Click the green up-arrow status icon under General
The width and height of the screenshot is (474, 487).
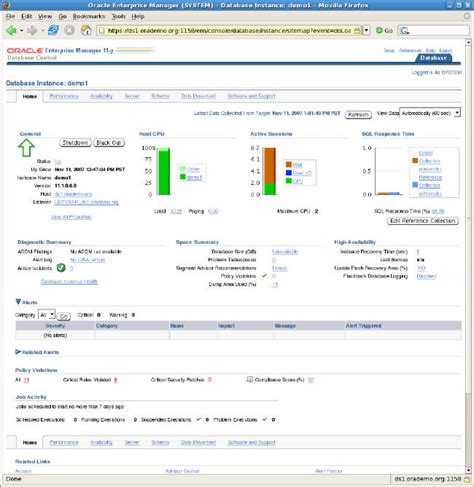26,148
